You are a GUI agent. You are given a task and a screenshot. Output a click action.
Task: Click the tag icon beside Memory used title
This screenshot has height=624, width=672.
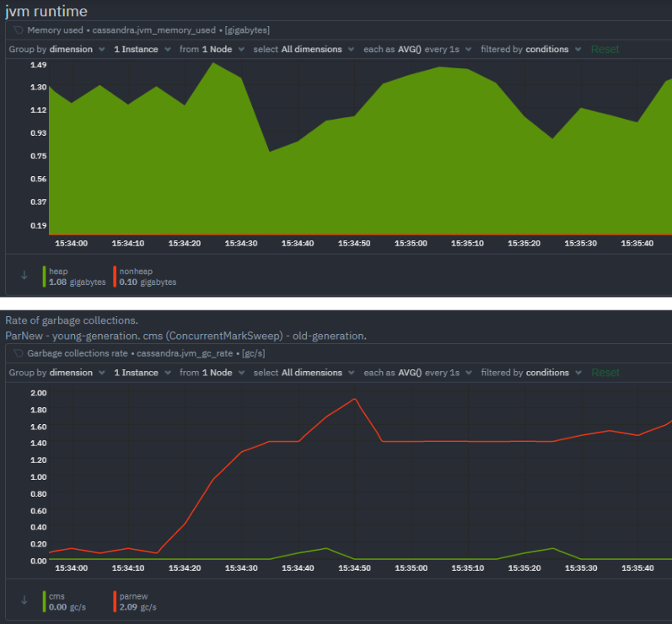(18, 30)
